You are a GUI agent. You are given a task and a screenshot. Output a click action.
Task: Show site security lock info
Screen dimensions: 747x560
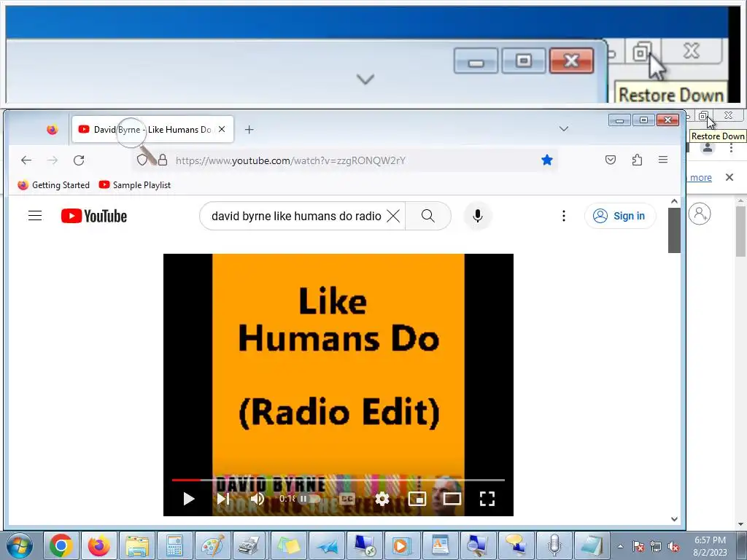(163, 160)
